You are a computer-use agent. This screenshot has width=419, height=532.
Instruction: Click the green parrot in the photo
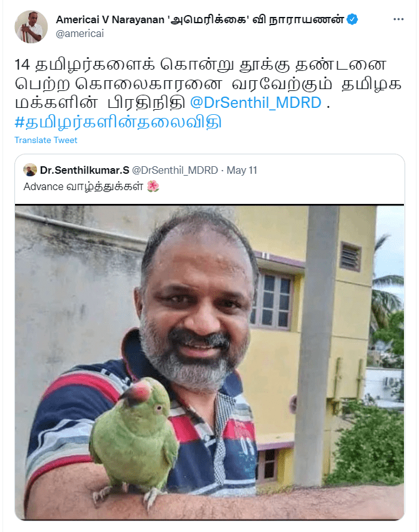[134, 438]
